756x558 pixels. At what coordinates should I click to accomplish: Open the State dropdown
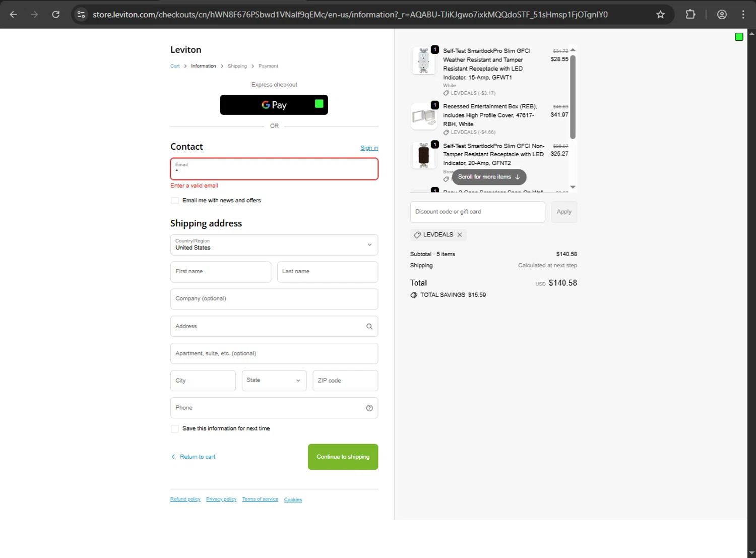[x=274, y=381]
